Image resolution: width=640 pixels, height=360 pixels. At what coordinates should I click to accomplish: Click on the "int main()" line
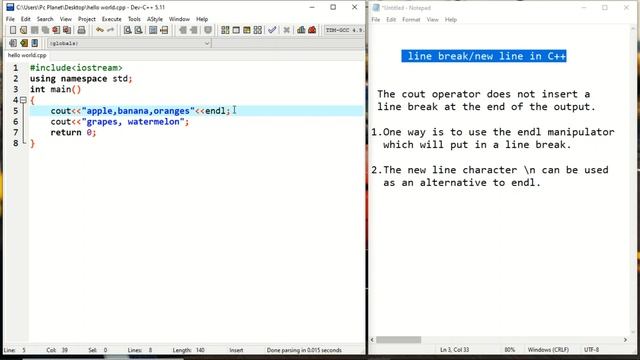pyautogui.click(x=56, y=89)
